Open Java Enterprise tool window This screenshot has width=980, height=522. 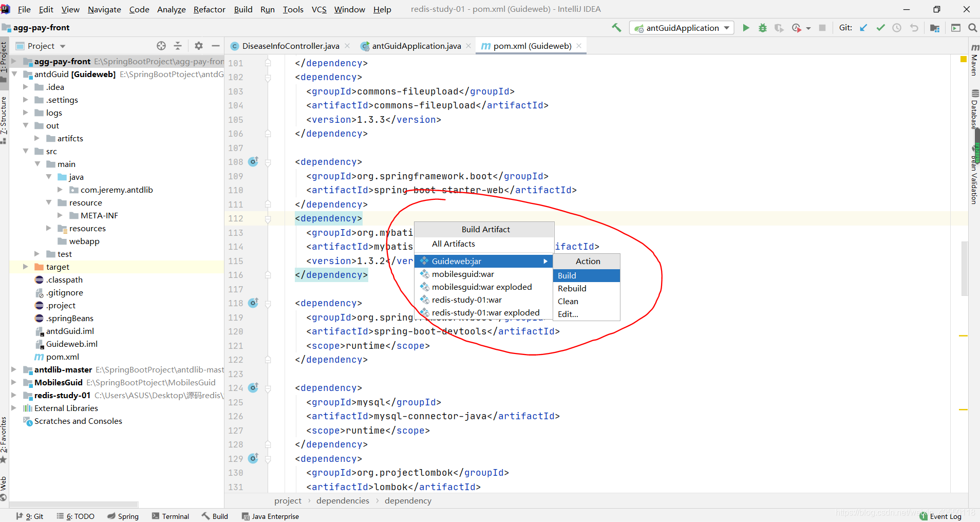[270, 516]
